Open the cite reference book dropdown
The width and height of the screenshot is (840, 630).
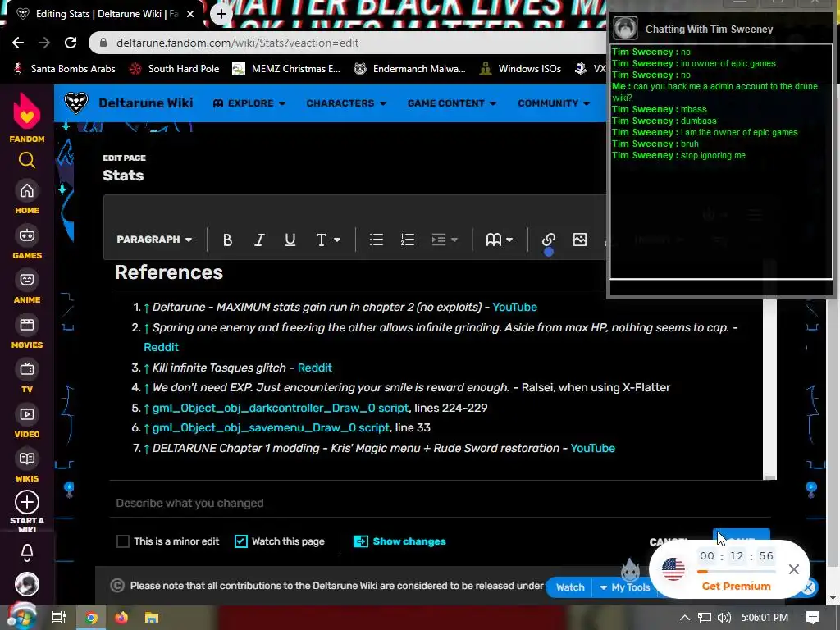pos(500,240)
